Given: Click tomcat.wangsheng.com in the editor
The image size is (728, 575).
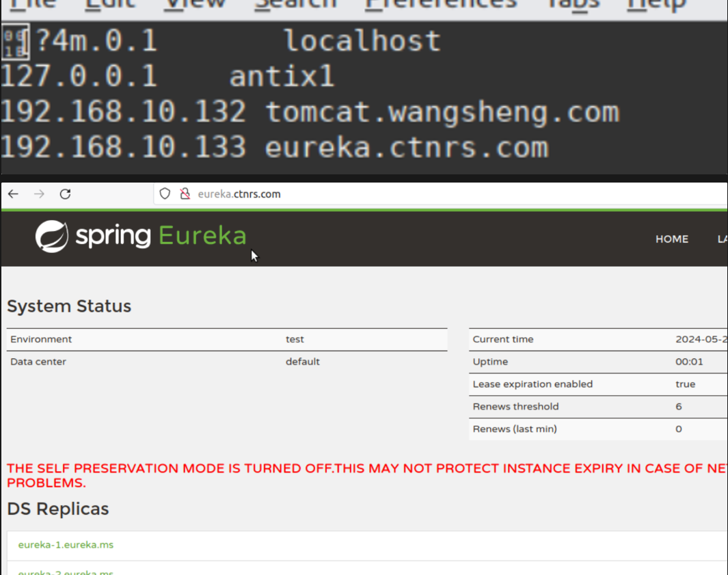Looking at the screenshot, I should tap(442, 112).
